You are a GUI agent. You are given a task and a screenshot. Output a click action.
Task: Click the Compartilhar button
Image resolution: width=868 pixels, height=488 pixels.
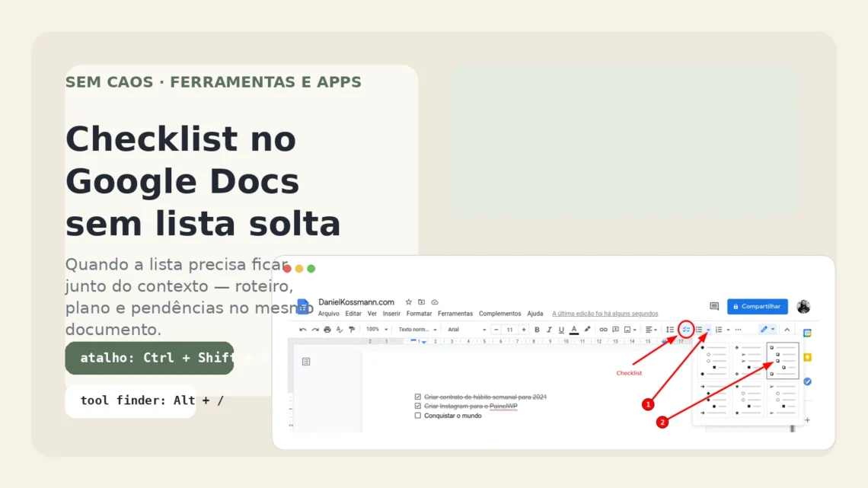point(758,307)
